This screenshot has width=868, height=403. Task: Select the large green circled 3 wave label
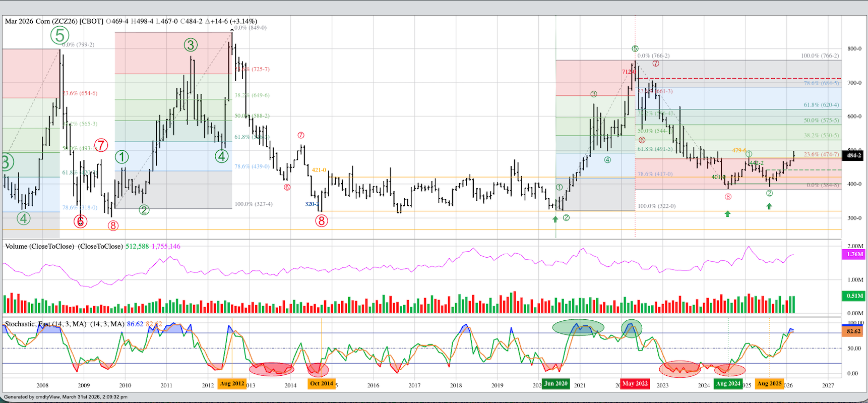point(190,45)
